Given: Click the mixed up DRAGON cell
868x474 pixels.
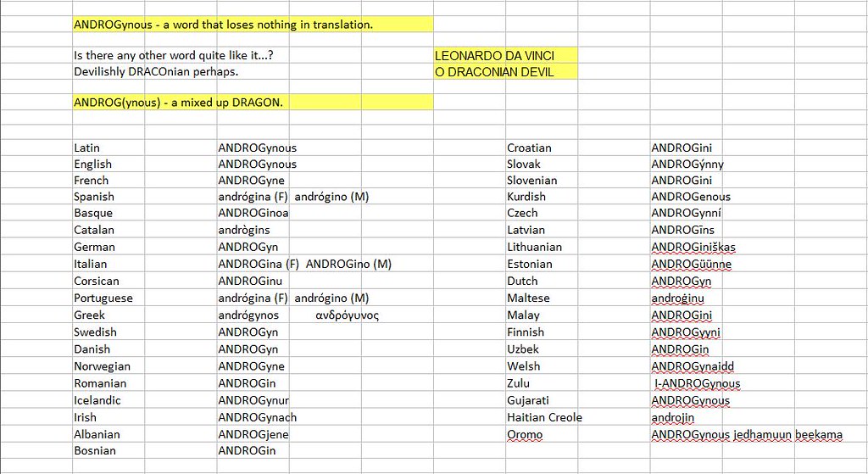Looking at the screenshot, I should pos(178,103).
